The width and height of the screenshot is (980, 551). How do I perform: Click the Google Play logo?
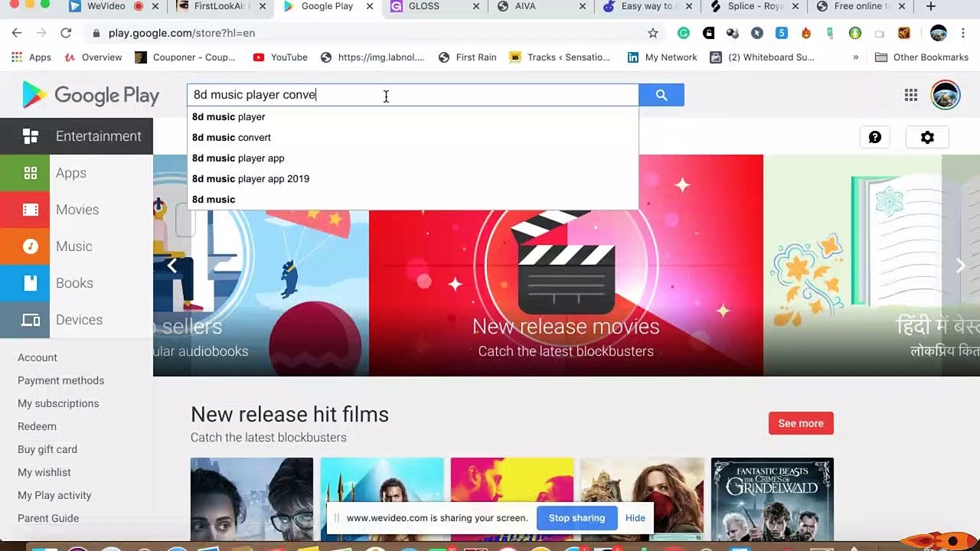click(x=91, y=95)
